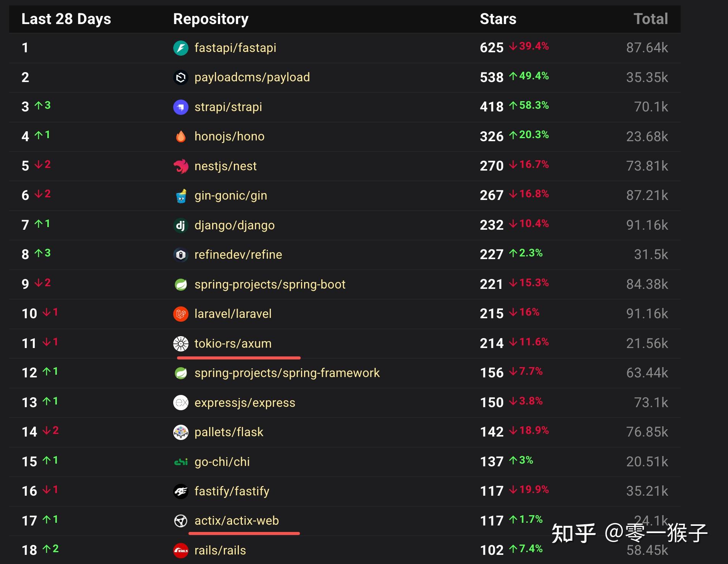Click the expressjs/express logo icon
The image size is (728, 564).
181,403
